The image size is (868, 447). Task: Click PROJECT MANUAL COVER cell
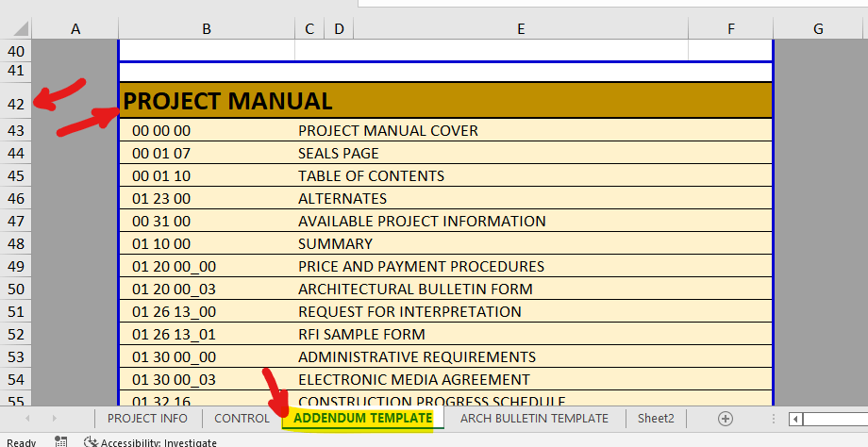point(535,130)
